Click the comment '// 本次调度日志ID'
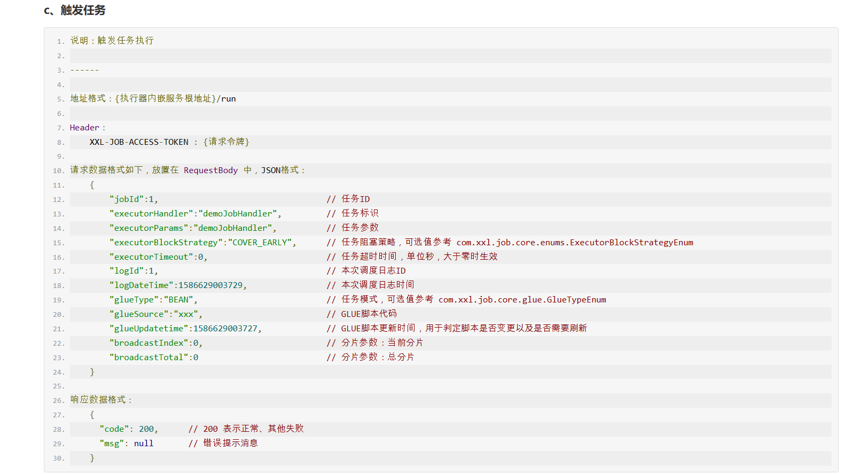 click(x=366, y=271)
